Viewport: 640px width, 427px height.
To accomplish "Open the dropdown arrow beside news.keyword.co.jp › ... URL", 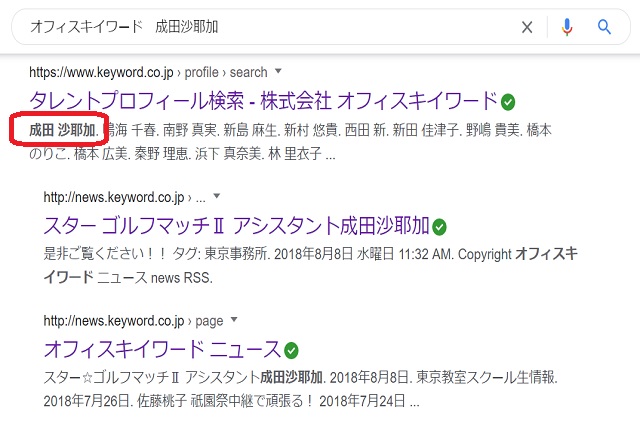I will [x=217, y=196].
